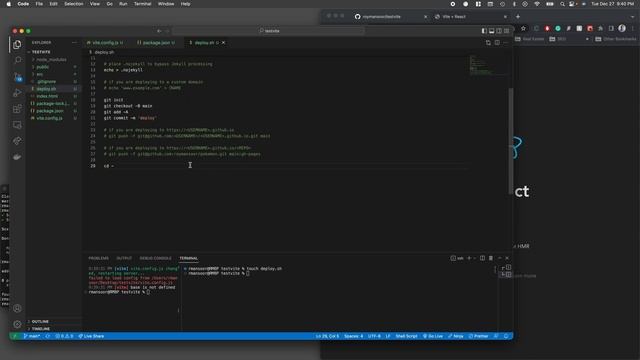The image size is (640, 360).
Task: Switch to the Problems panel tab
Action: tap(98, 258)
